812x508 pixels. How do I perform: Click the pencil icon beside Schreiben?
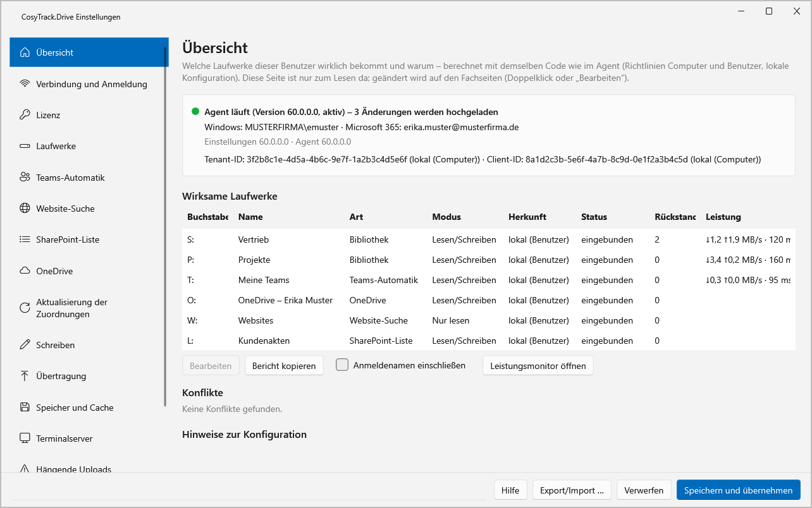coord(25,345)
